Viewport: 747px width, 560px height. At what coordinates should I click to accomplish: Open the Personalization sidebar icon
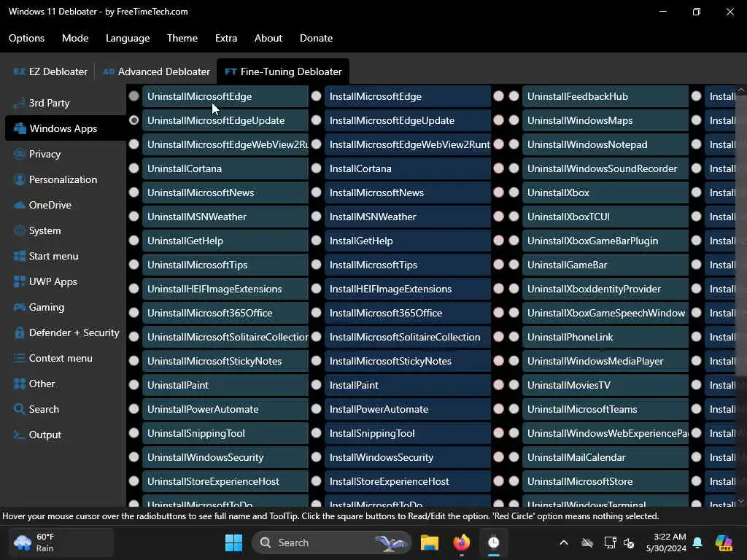click(x=19, y=179)
